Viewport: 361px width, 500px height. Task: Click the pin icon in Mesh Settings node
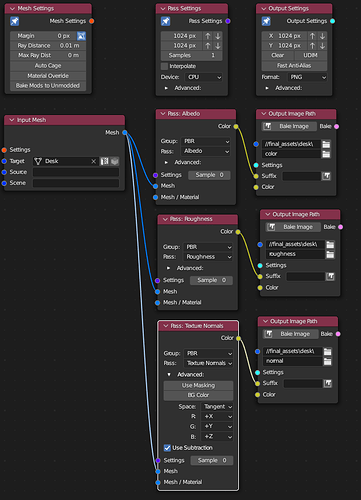pos(14,21)
